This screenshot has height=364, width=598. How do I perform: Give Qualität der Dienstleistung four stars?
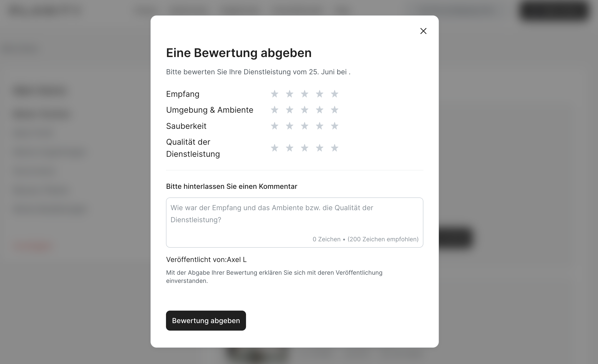coord(320,148)
